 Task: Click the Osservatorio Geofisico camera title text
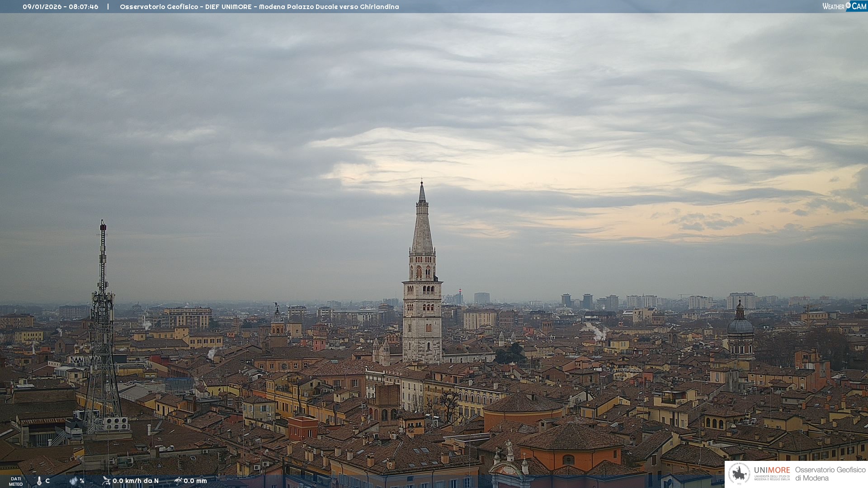pyautogui.click(x=259, y=7)
